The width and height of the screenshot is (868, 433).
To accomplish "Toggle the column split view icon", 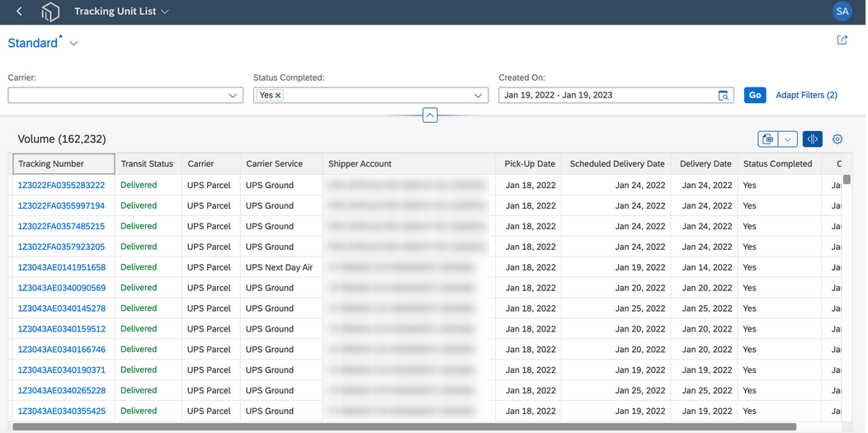I will point(812,139).
